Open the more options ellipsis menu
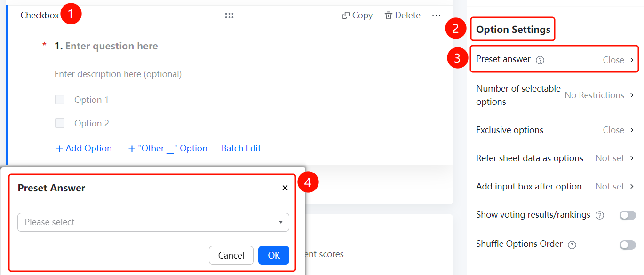The height and width of the screenshot is (275, 644). tap(436, 16)
